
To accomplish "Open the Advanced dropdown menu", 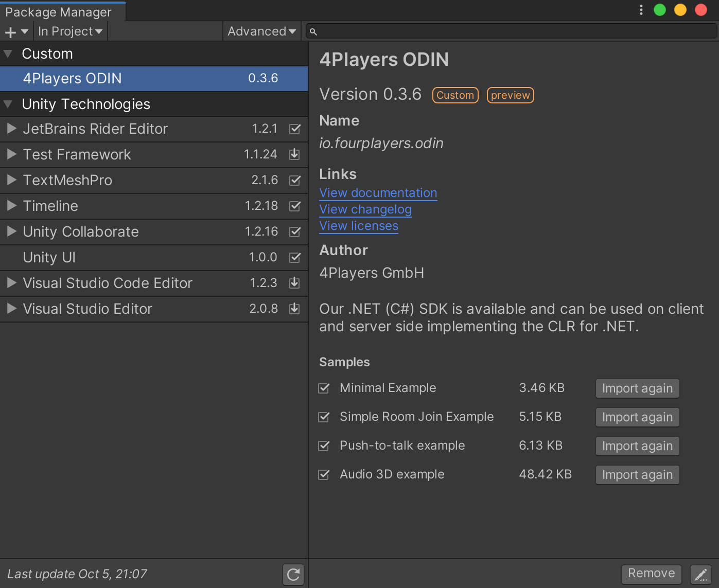I will click(x=261, y=31).
